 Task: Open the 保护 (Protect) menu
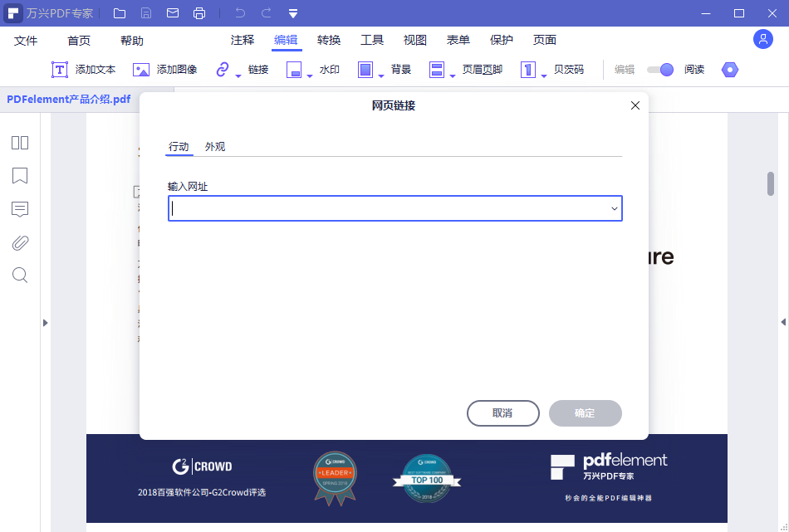[501, 39]
